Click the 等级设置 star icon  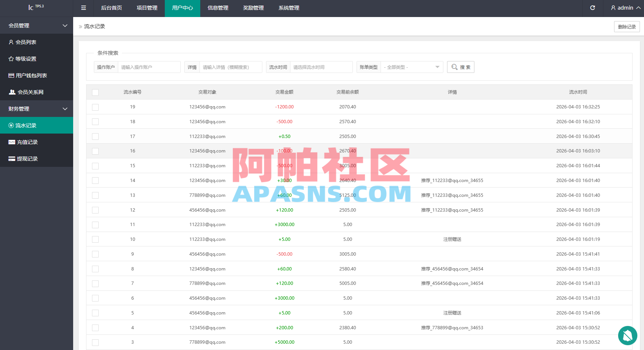pyautogui.click(x=11, y=59)
